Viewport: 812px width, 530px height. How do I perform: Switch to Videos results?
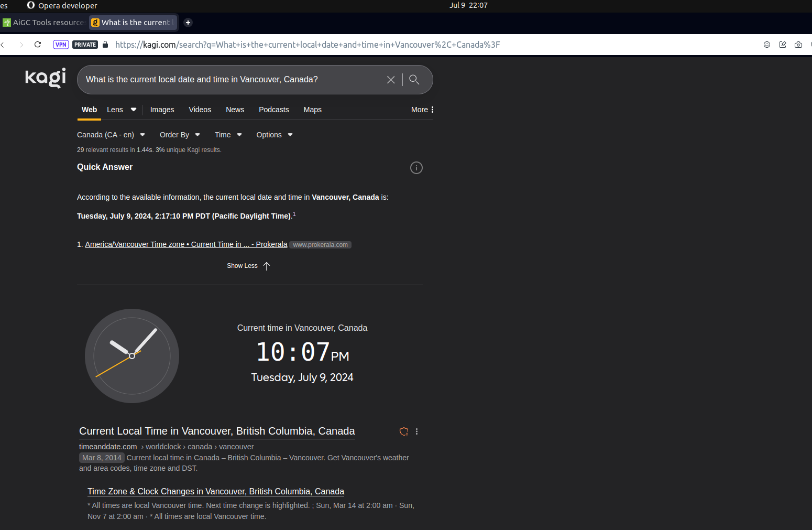click(x=200, y=110)
